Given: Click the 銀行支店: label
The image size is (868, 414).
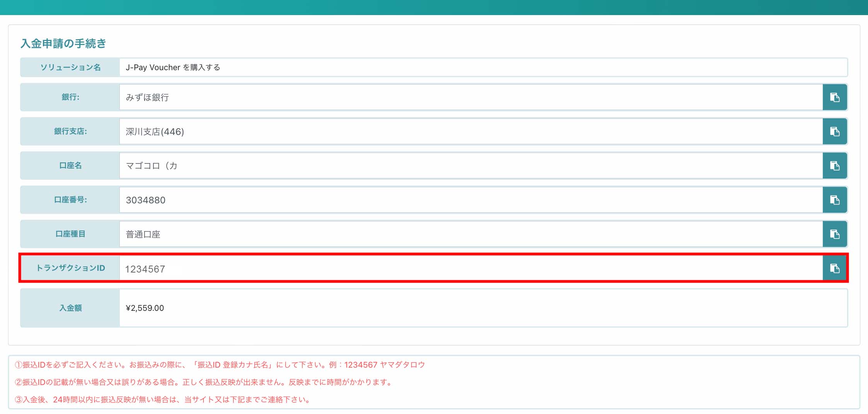Looking at the screenshot, I should point(70,131).
